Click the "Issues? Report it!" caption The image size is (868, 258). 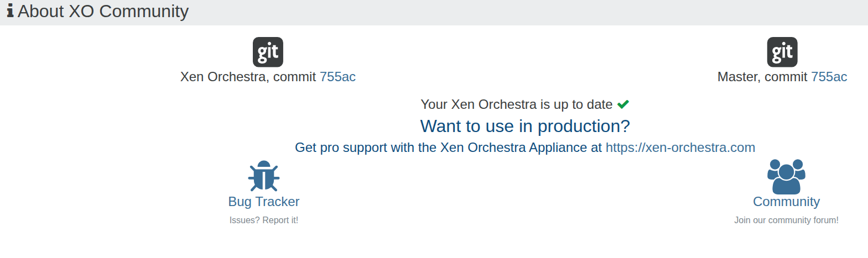coord(264,220)
